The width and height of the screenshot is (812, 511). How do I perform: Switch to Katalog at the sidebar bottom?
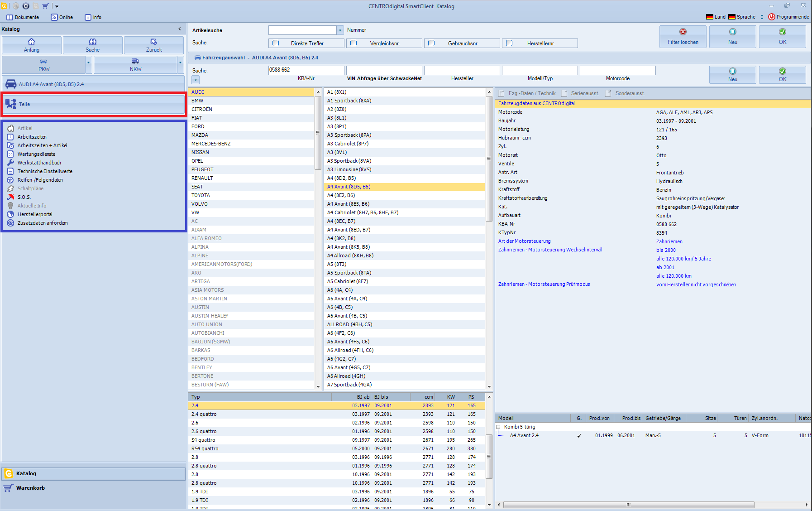(x=93, y=473)
